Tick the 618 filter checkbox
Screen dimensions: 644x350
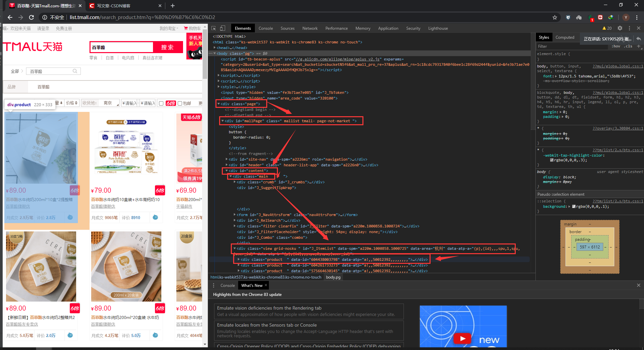point(161,103)
